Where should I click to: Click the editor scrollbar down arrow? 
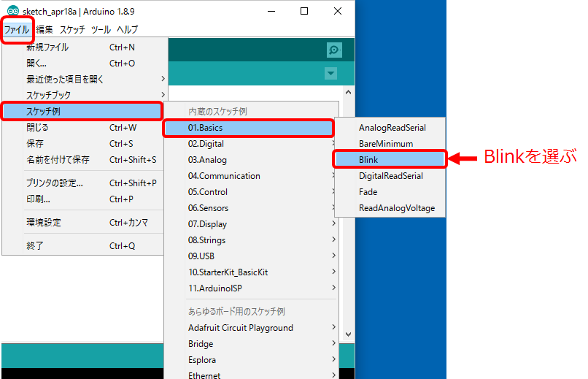click(x=349, y=334)
